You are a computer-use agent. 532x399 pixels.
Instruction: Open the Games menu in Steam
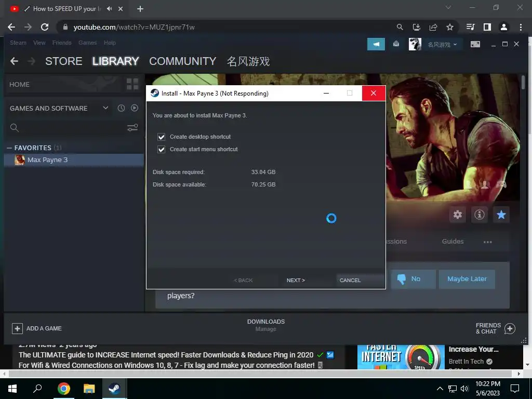tap(87, 43)
